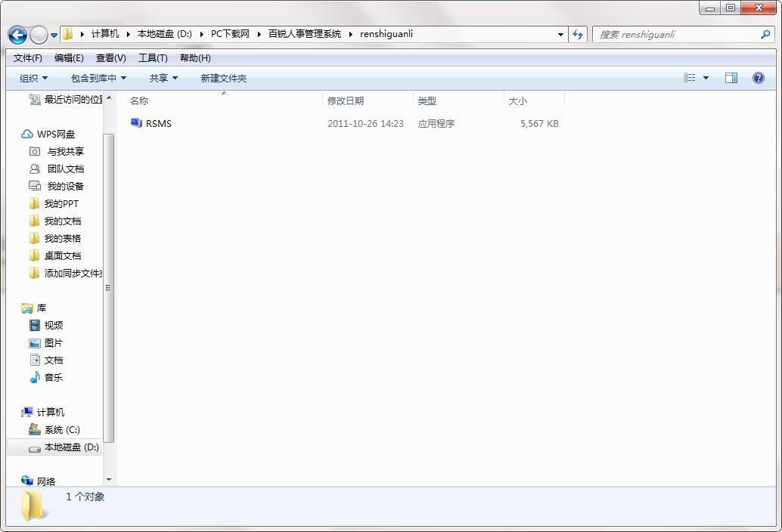Open the 帮助(H) menu

[x=195, y=57]
